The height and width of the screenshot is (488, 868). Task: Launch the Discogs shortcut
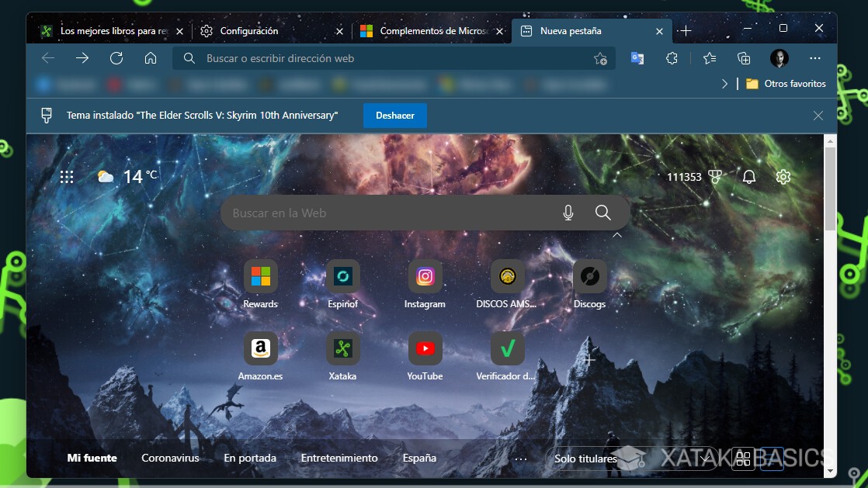point(589,275)
